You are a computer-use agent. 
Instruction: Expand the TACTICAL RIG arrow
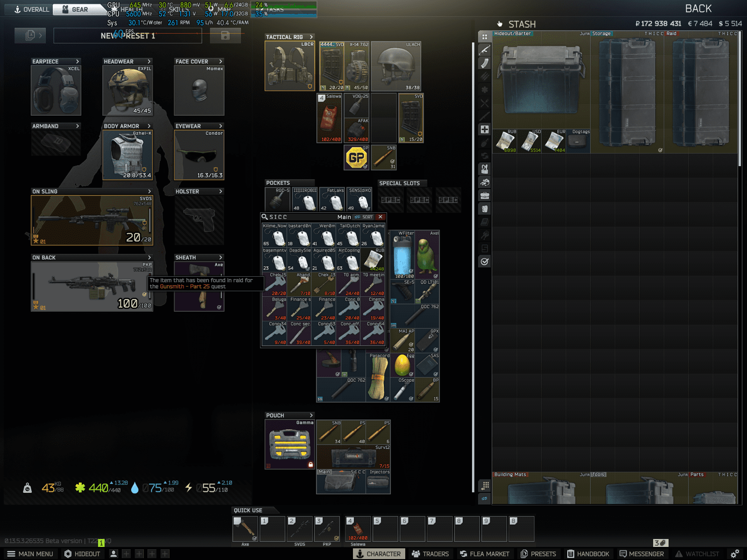click(x=311, y=37)
